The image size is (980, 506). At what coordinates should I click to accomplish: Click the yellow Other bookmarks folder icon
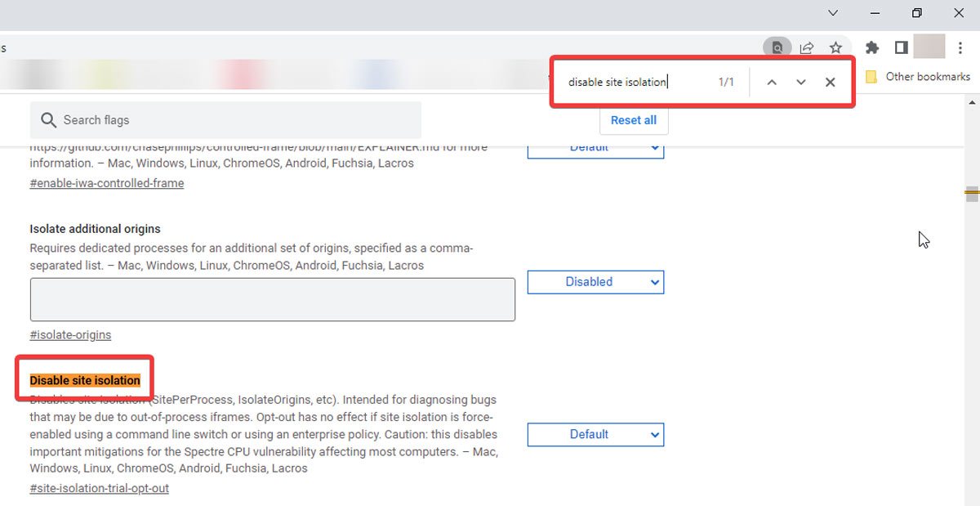tap(870, 76)
